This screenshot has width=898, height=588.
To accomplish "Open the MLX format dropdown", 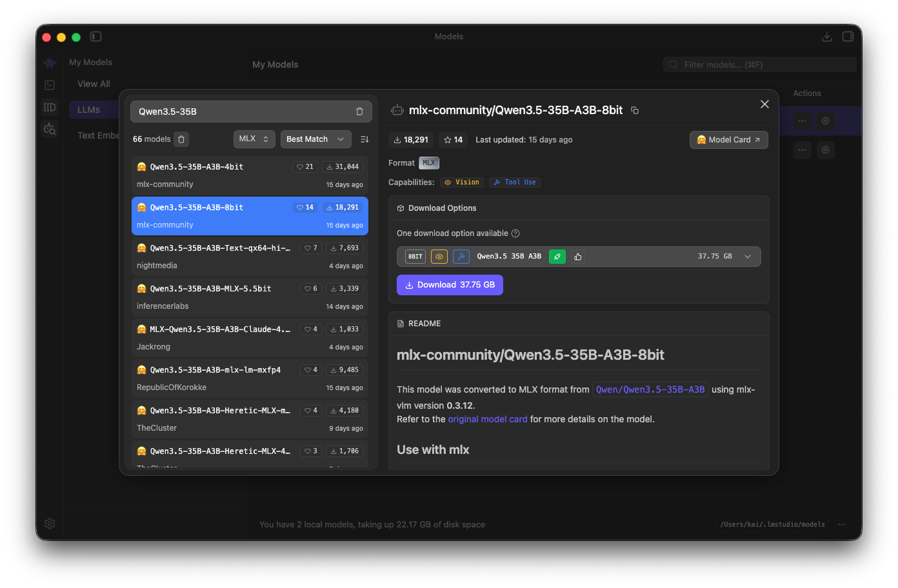I will (254, 139).
